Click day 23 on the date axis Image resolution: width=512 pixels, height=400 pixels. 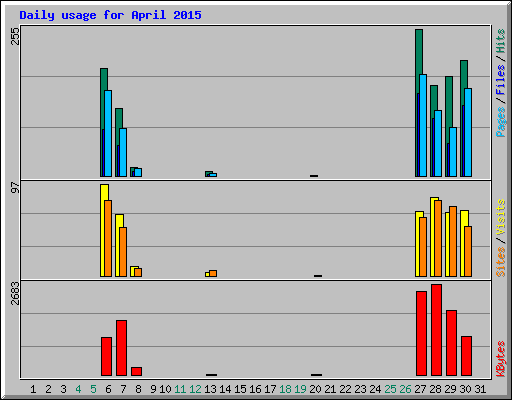tap(360, 389)
